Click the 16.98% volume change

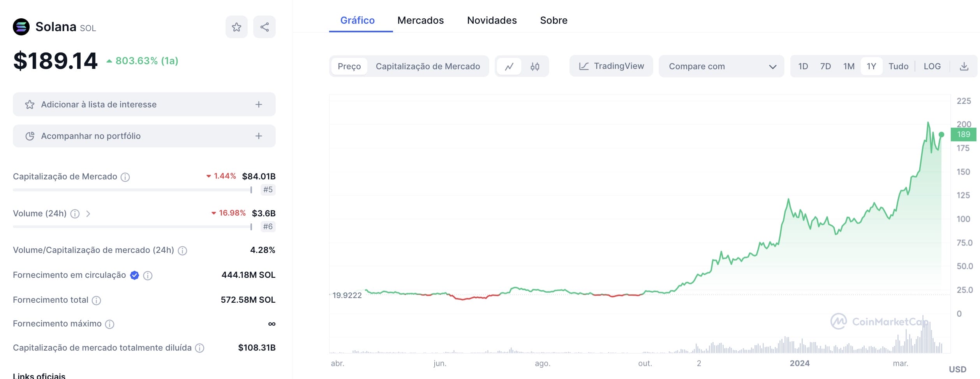pyautogui.click(x=229, y=213)
